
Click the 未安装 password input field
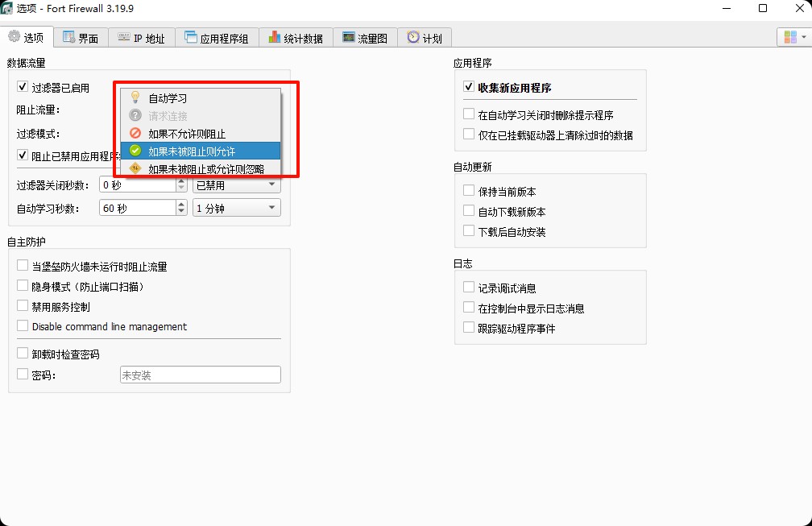(200, 374)
